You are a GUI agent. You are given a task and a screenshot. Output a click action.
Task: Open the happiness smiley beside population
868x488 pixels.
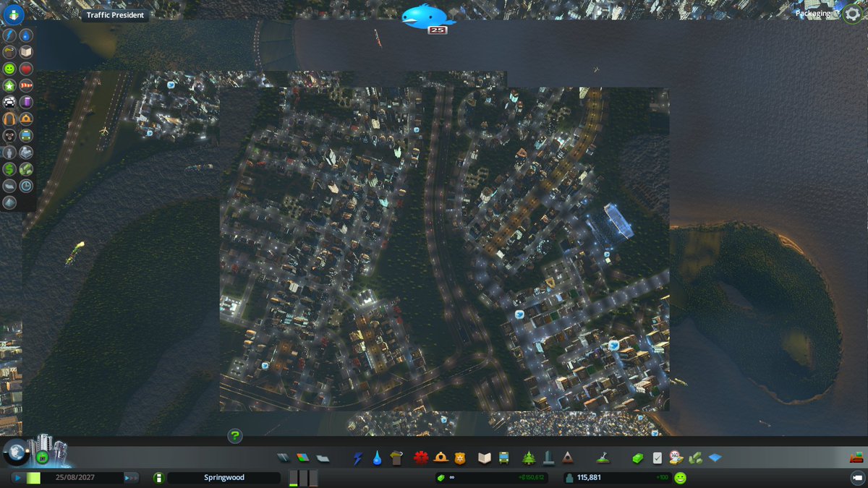click(681, 478)
